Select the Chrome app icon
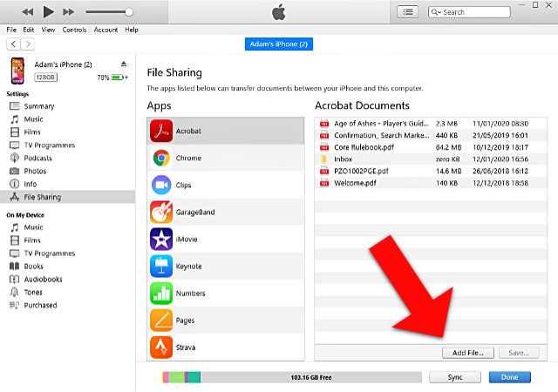558x392 pixels. (161, 158)
